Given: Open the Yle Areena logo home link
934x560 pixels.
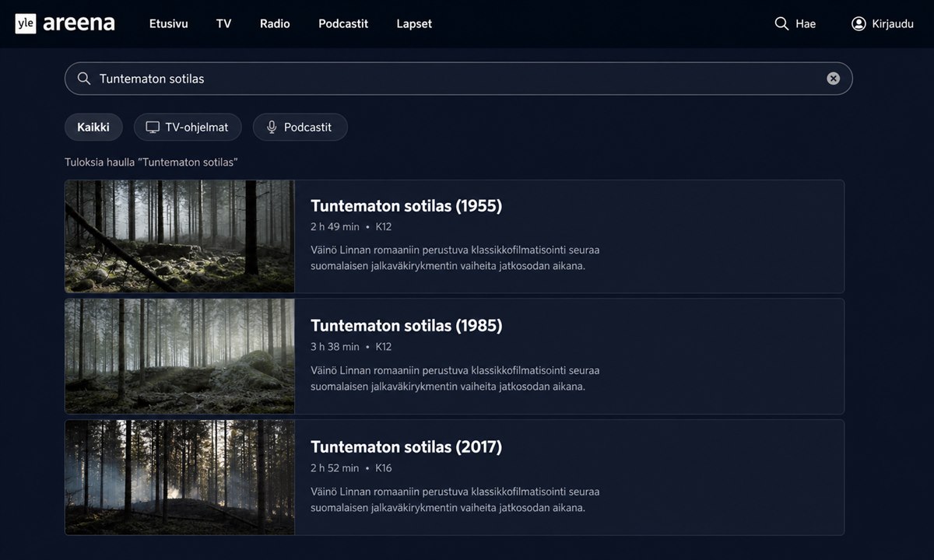Looking at the screenshot, I should pos(65,23).
